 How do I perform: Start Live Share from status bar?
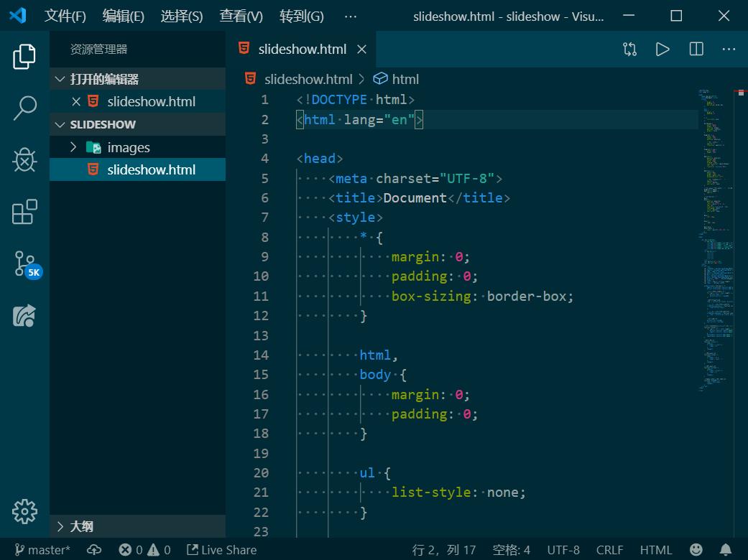[221, 550]
